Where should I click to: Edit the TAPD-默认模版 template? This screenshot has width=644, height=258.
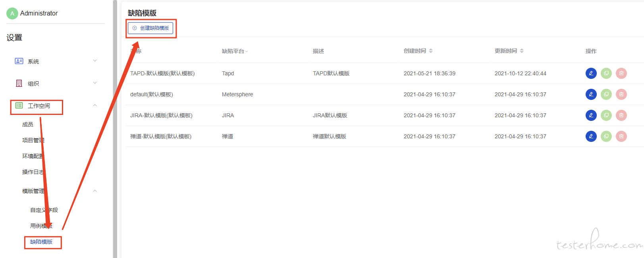click(591, 73)
